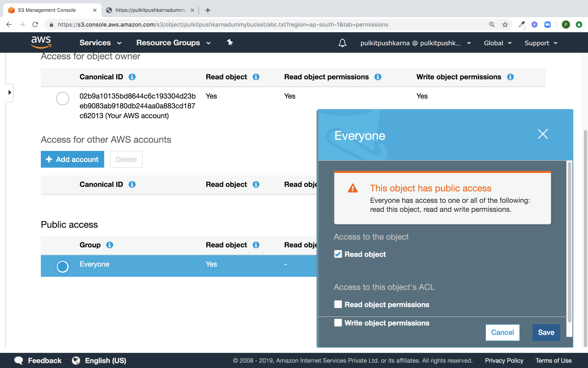Click the pin shortcut icon in navbar

(230, 43)
